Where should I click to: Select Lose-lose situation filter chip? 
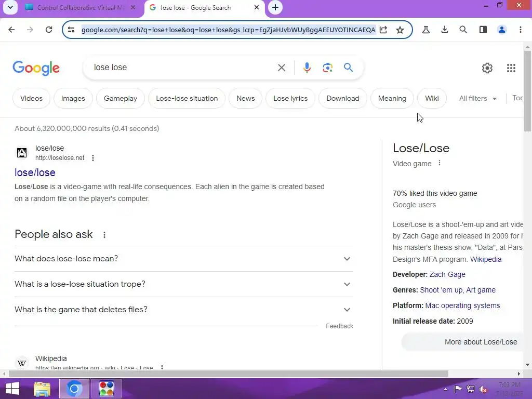pyautogui.click(x=187, y=98)
